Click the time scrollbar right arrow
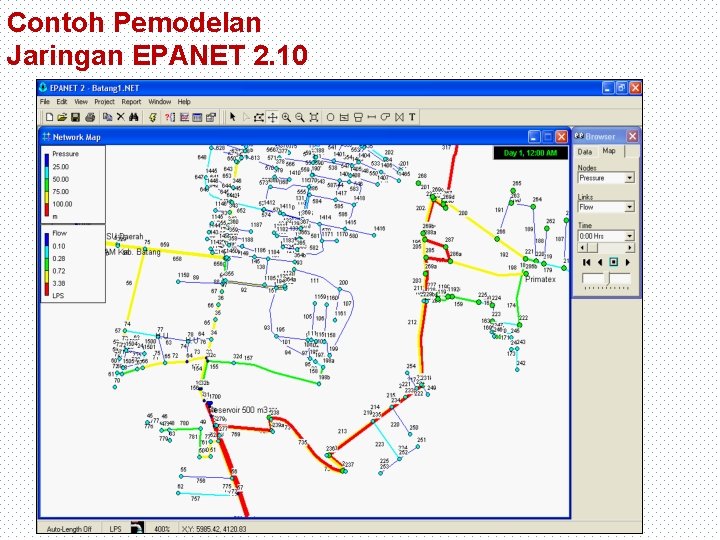This screenshot has height=540, width=720. pos(630,248)
